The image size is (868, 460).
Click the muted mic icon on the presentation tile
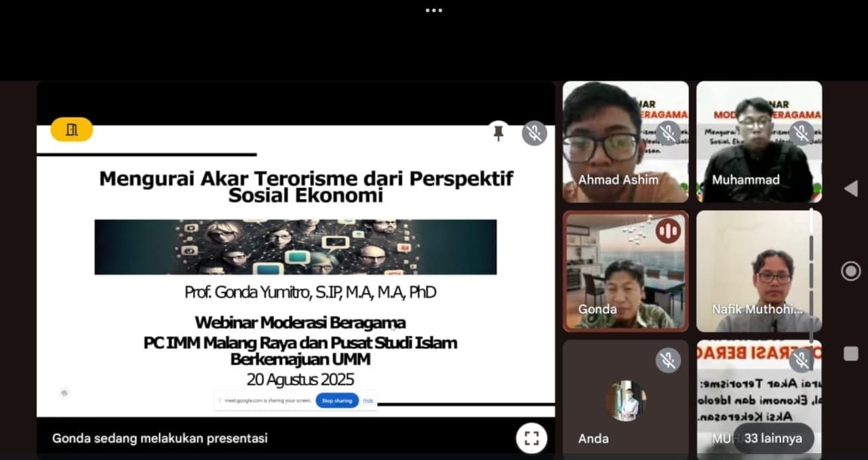tap(534, 133)
